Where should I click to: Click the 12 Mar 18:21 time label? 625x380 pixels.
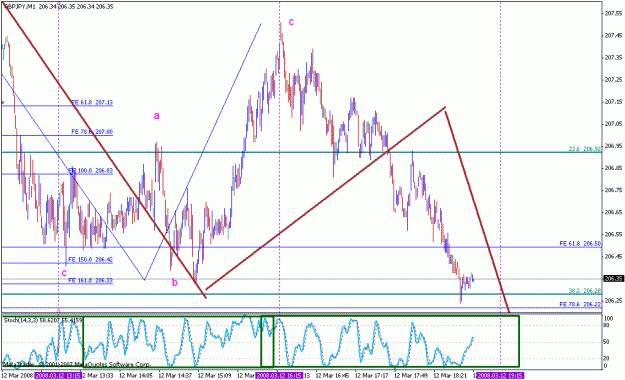pyautogui.click(x=450, y=376)
